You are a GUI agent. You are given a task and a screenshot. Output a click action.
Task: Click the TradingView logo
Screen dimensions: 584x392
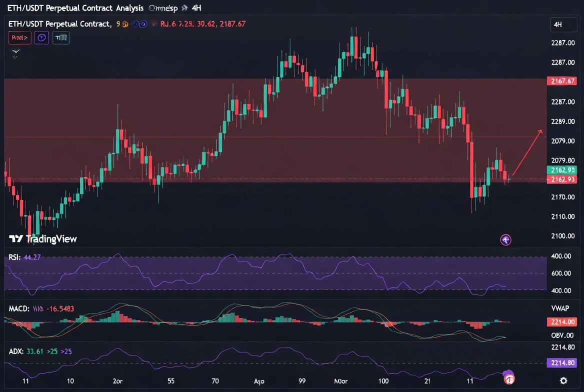(43, 239)
